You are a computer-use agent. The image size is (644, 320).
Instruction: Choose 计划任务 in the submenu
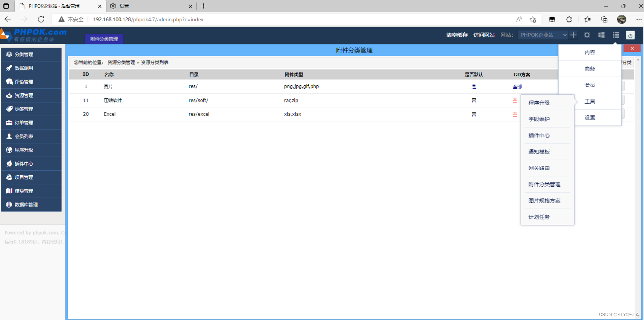pos(547,217)
